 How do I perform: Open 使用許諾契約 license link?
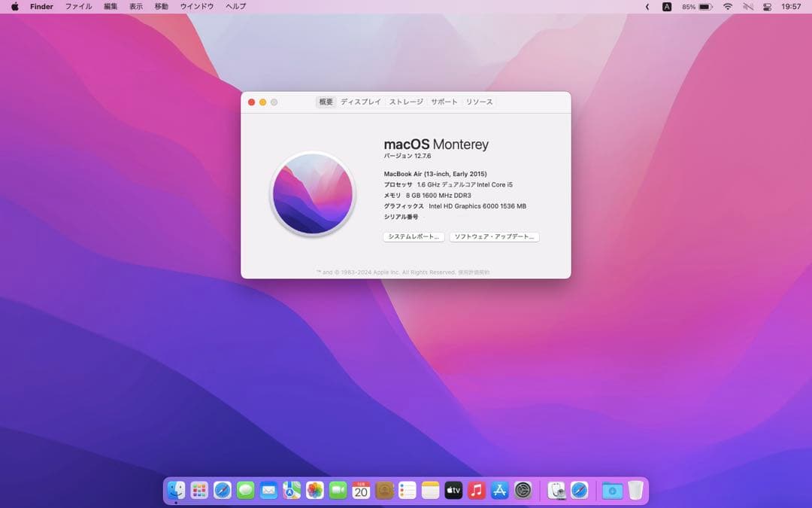point(472,272)
